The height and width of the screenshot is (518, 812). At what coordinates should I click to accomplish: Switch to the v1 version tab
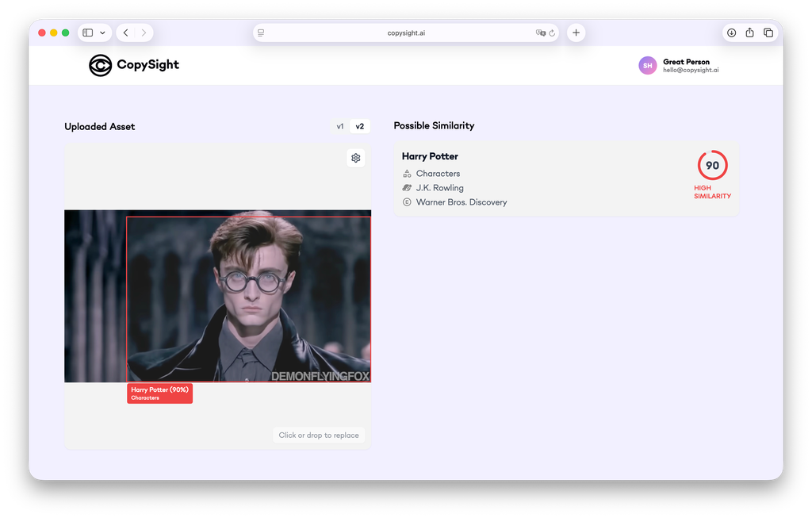click(339, 126)
